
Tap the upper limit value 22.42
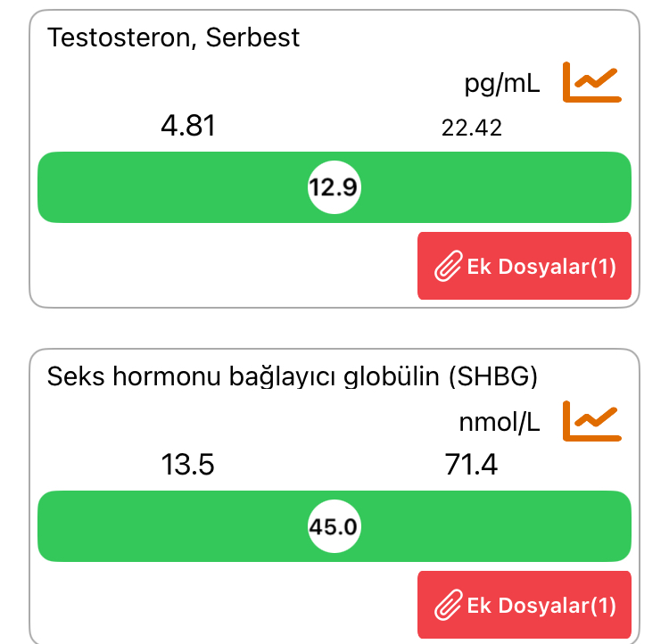pos(472,128)
